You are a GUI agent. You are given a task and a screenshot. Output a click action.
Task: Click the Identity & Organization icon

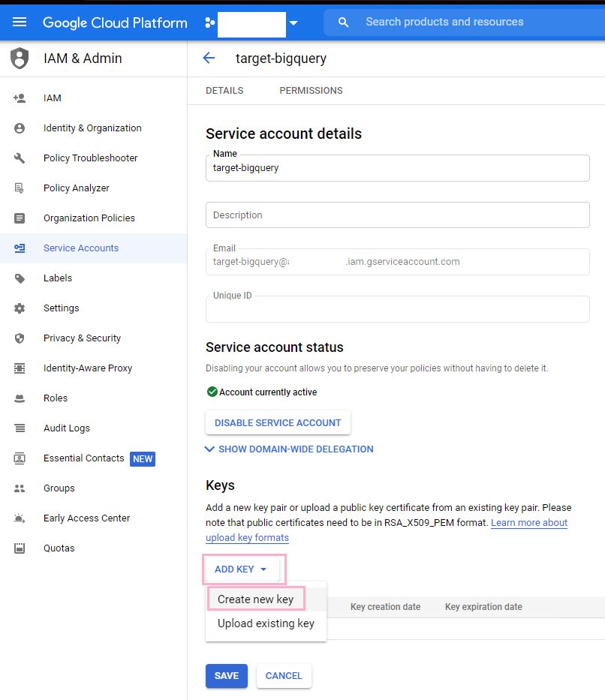[20, 128]
